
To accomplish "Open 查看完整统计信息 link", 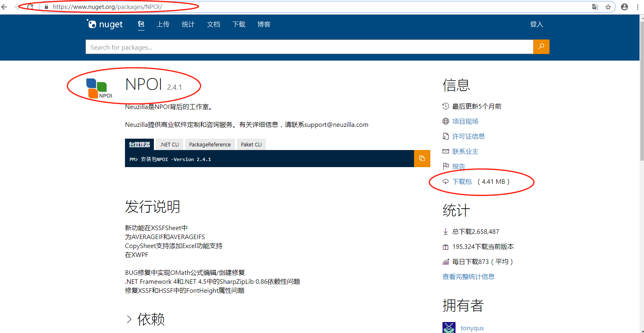I will coord(469,276).
